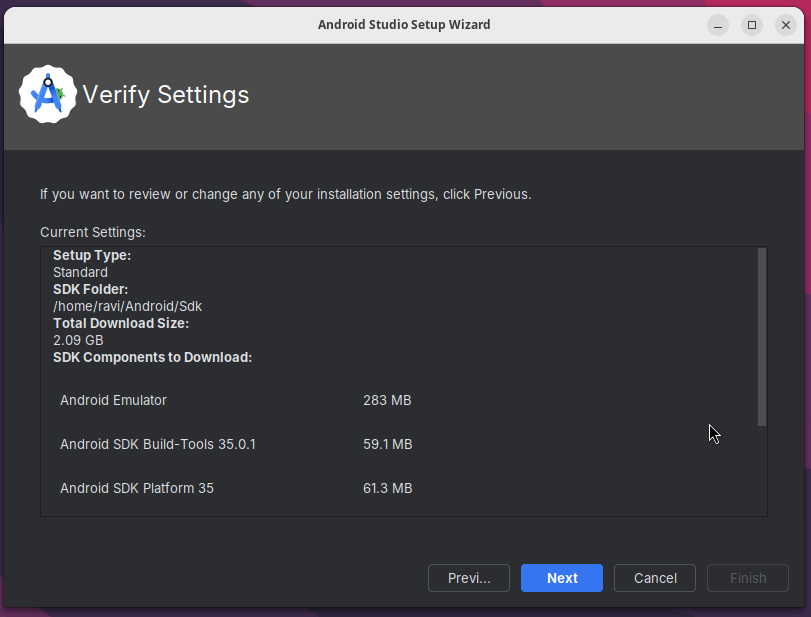Click the 2.09 GB total download size
Image resolution: width=811 pixels, height=617 pixels.
[78, 340]
